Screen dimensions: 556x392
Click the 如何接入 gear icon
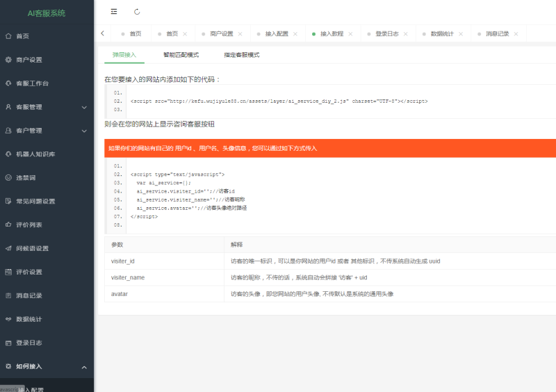click(x=8, y=366)
